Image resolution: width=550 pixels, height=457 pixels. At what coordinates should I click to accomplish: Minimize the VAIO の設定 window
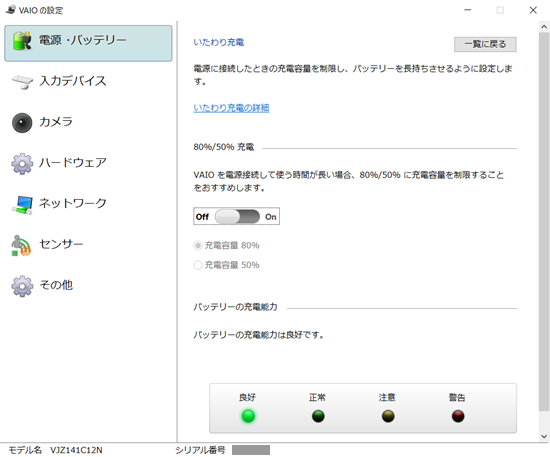tap(468, 10)
